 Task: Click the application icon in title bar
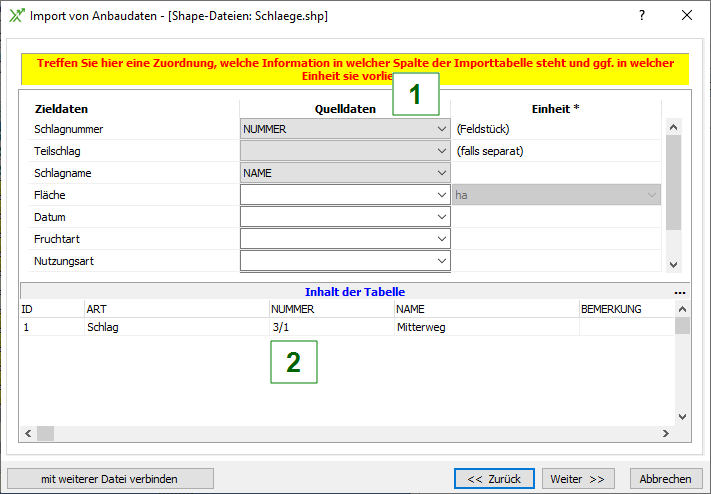point(16,16)
